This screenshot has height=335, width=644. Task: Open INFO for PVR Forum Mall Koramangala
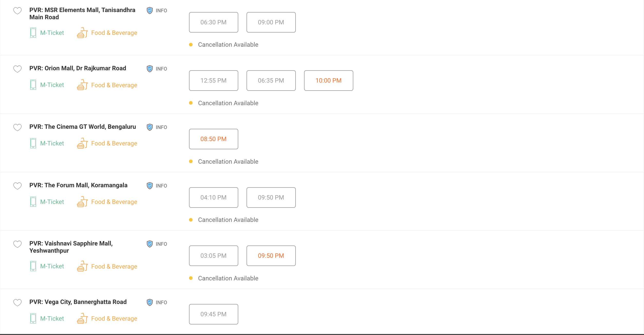tap(157, 186)
